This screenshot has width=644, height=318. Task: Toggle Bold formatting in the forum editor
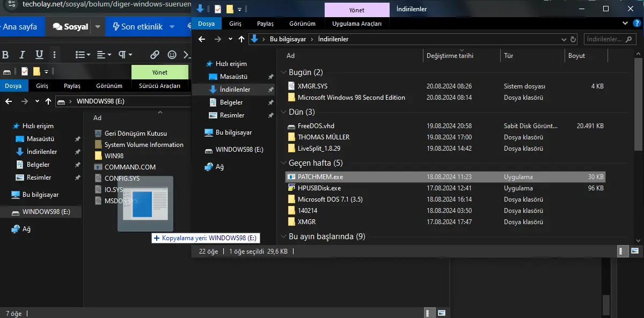5,54
